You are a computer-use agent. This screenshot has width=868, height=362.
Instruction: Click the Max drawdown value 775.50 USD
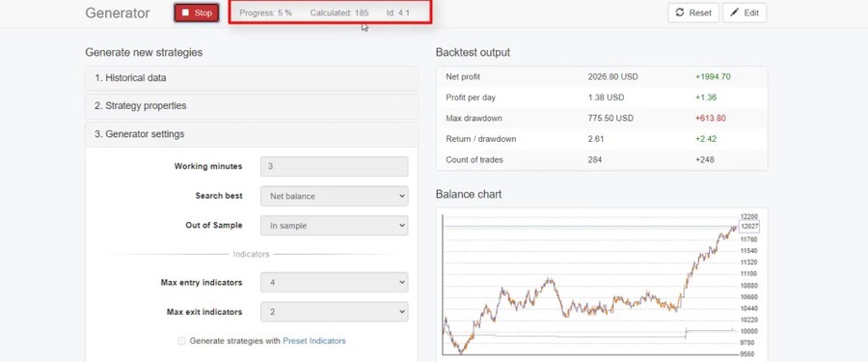tap(610, 118)
